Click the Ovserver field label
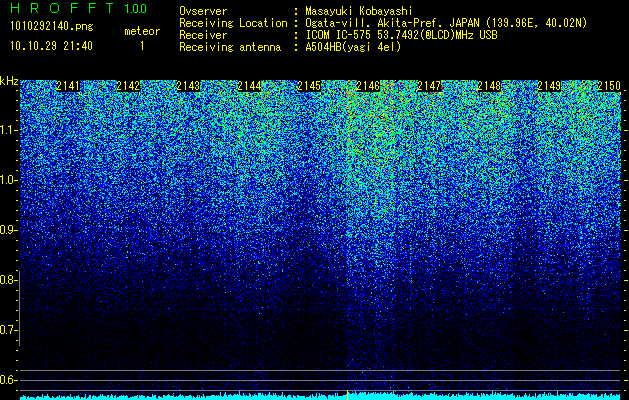Viewport: 629px width, 400px height. pyautogui.click(x=203, y=11)
